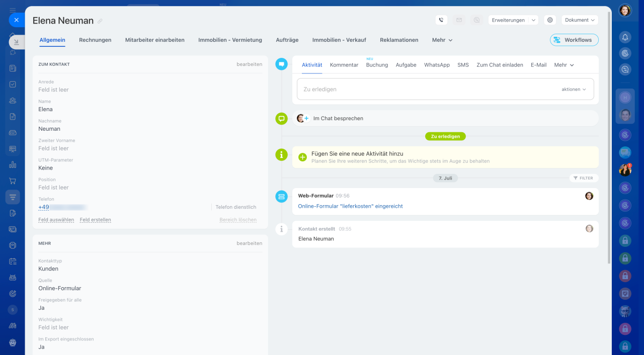This screenshot has height=355, width=644.
Task: Open the Reklamationen tab
Action: coord(399,40)
